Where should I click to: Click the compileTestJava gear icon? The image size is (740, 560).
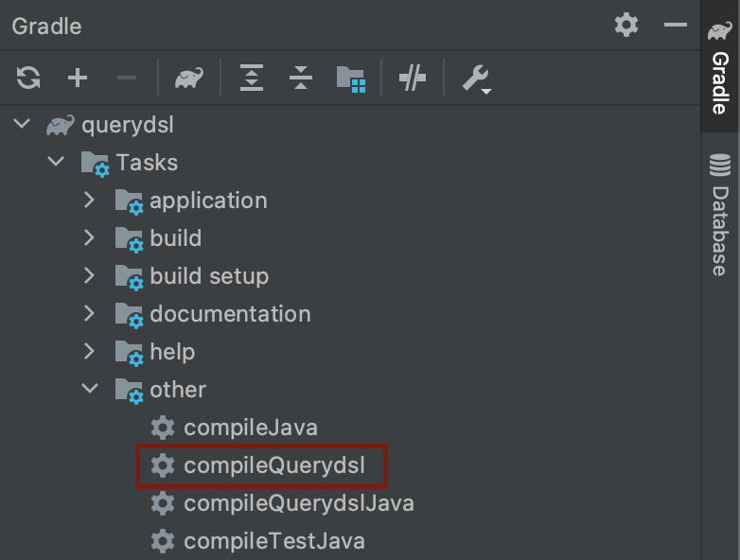[163, 541]
